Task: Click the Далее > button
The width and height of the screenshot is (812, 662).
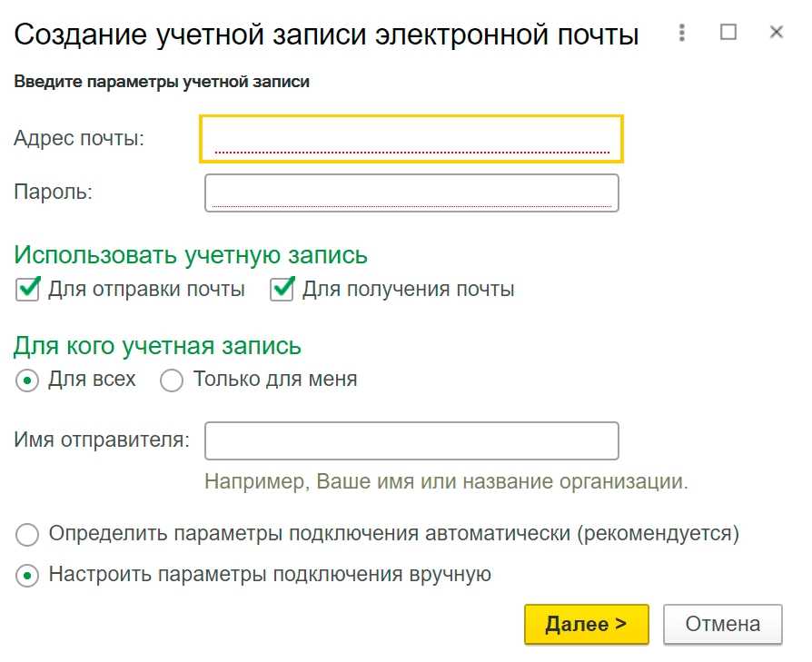Action: pyautogui.click(x=586, y=624)
